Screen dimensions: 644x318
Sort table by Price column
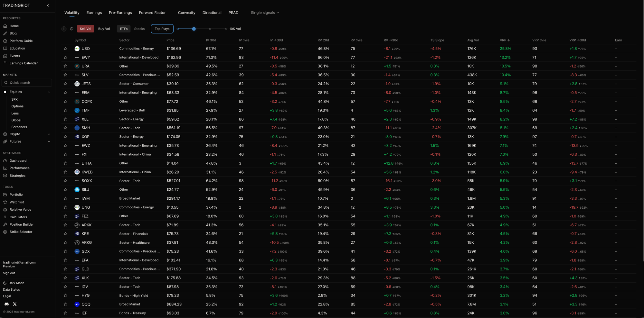pos(170,40)
